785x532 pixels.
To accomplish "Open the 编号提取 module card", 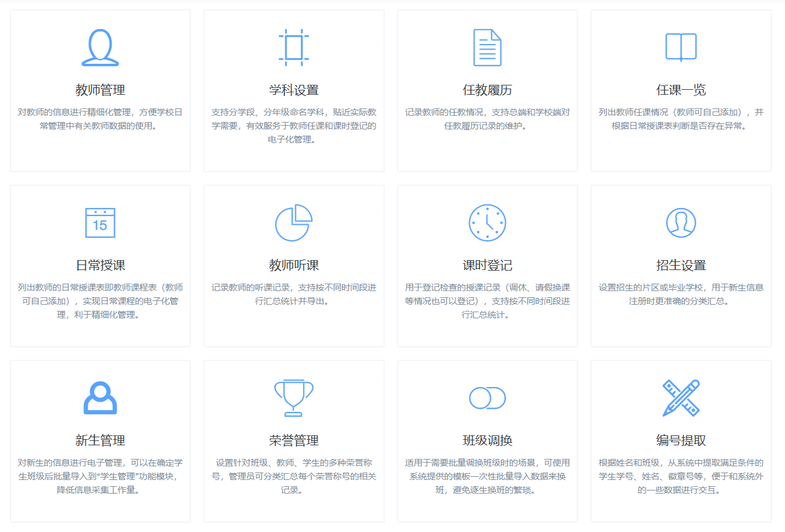I will [680, 442].
